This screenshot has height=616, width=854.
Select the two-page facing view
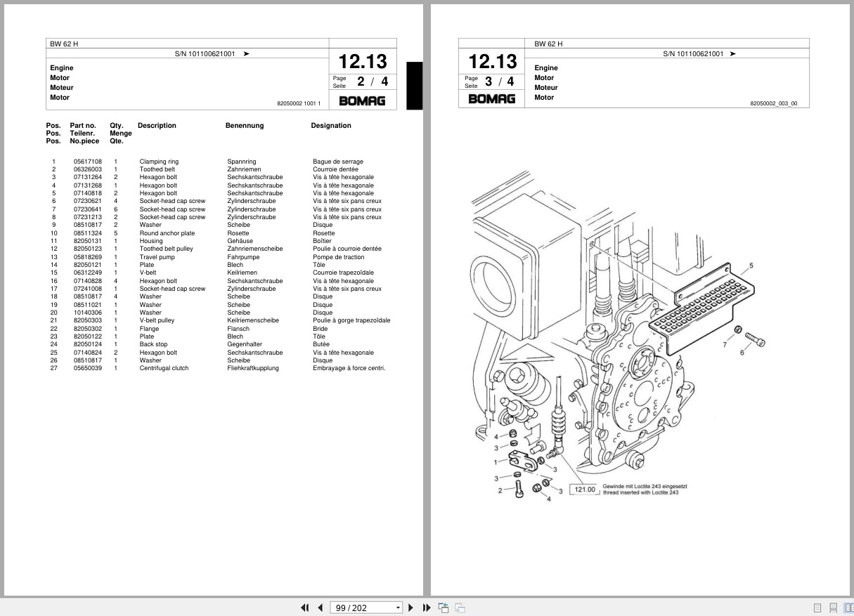(x=848, y=608)
